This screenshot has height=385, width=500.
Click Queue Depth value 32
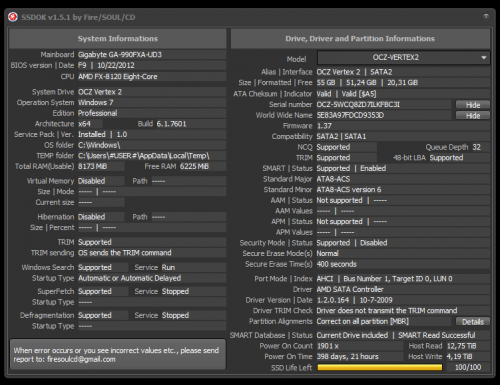477,147
